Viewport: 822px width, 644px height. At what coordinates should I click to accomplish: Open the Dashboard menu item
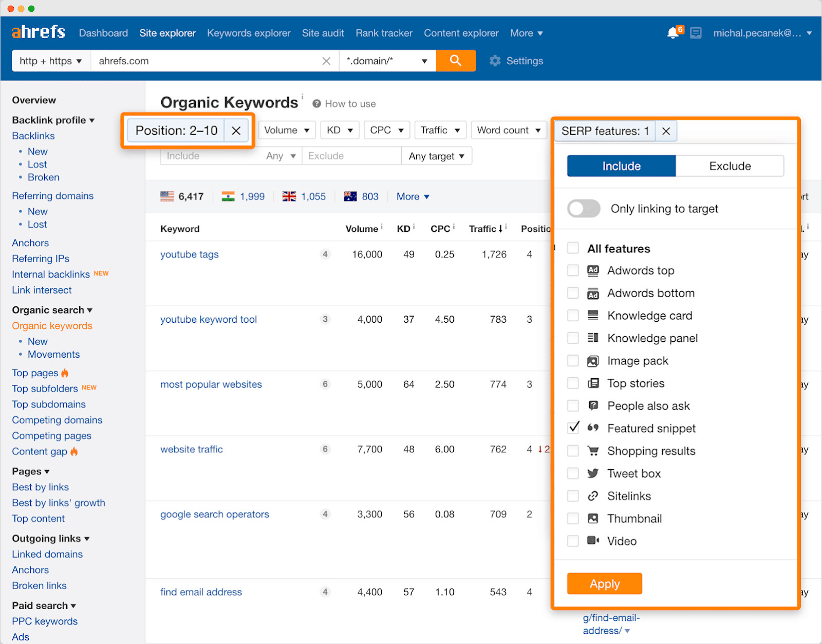103,33
